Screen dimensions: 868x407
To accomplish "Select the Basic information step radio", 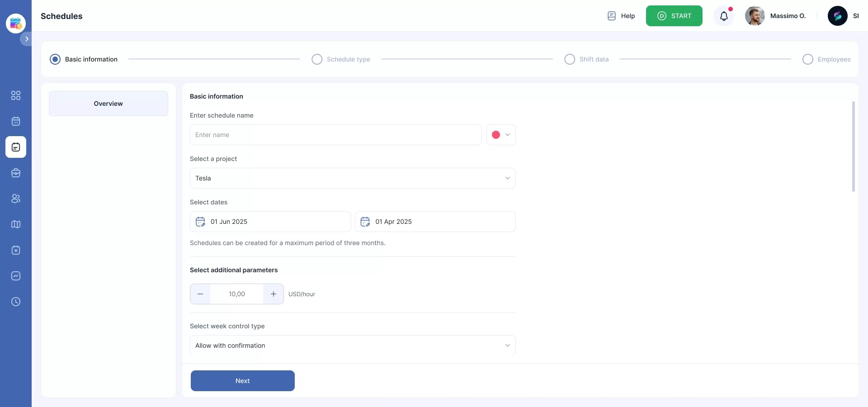I will (x=55, y=59).
